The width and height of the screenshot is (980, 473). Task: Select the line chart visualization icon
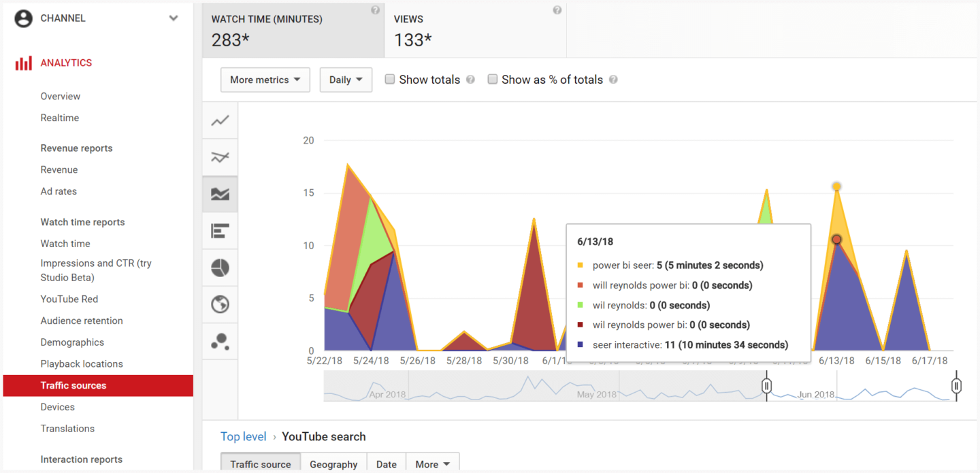tap(219, 120)
